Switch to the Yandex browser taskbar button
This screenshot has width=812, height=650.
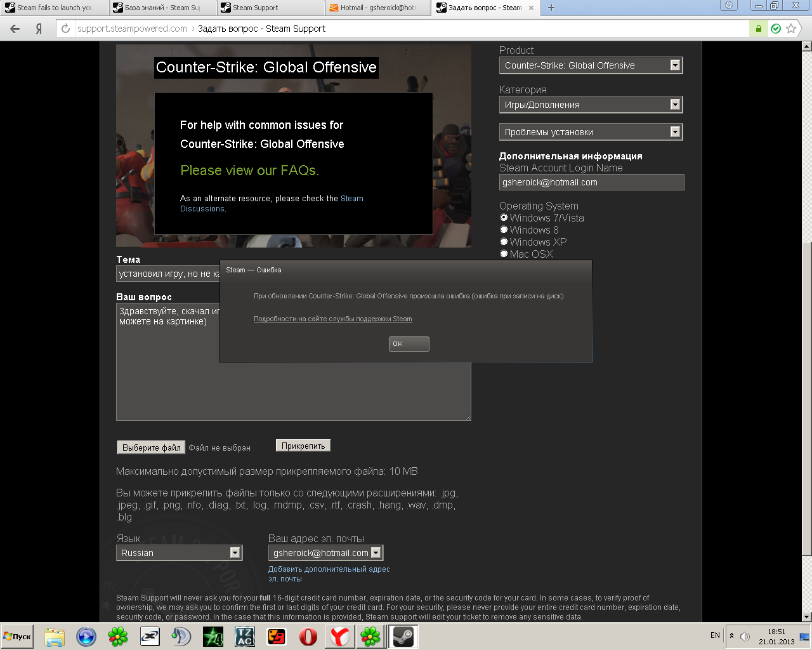(x=340, y=636)
